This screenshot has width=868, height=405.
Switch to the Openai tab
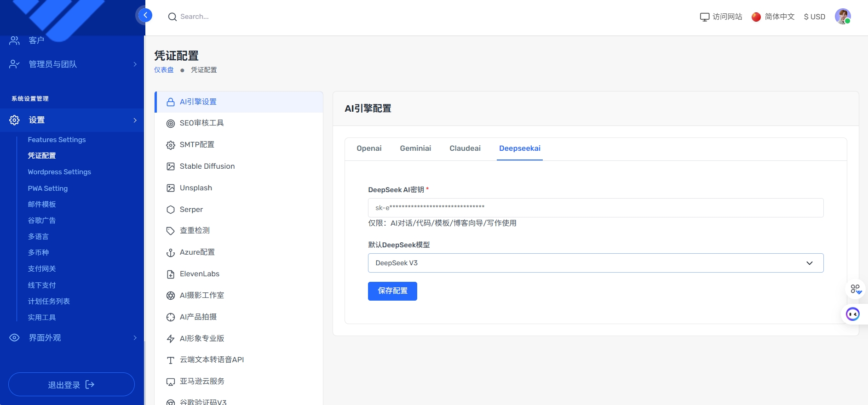369,148
